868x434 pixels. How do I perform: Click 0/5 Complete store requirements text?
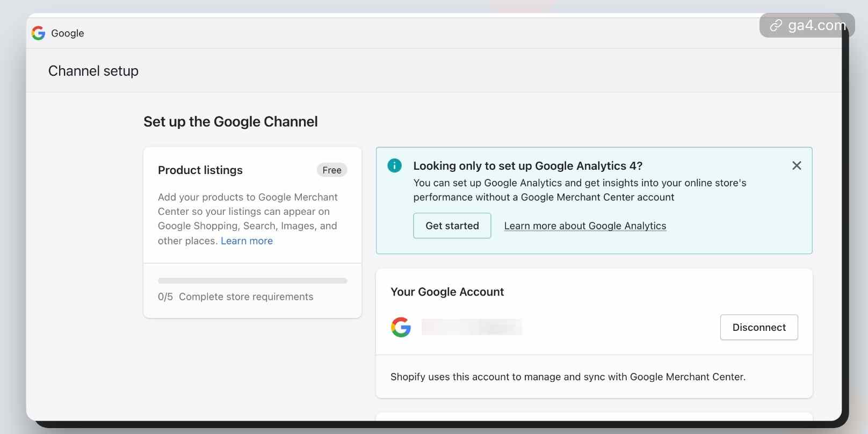pyautogui.click(x=235, y=296)
